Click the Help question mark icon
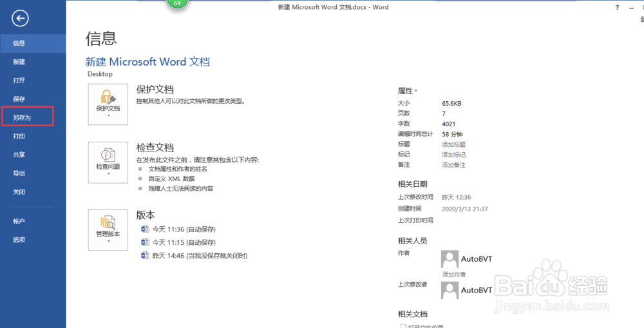Screen dimensions: 644x328 pyautogui.click(x=617, y=7)
